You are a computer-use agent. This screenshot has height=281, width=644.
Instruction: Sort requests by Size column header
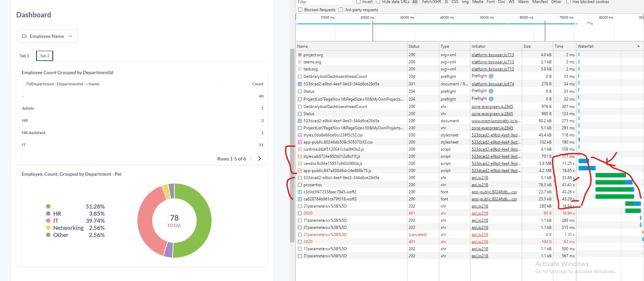point(537,46)
